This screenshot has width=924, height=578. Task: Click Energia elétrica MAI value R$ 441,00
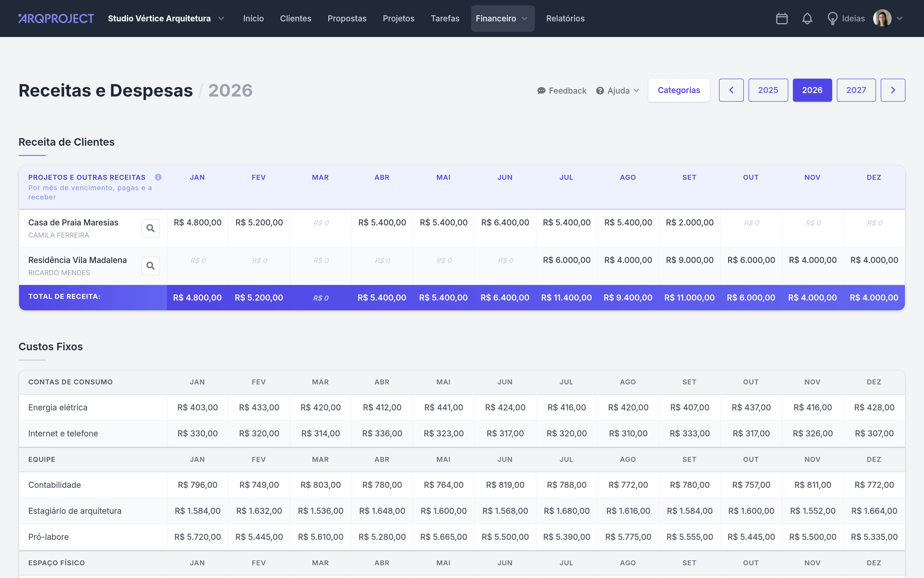click(443, 407)
